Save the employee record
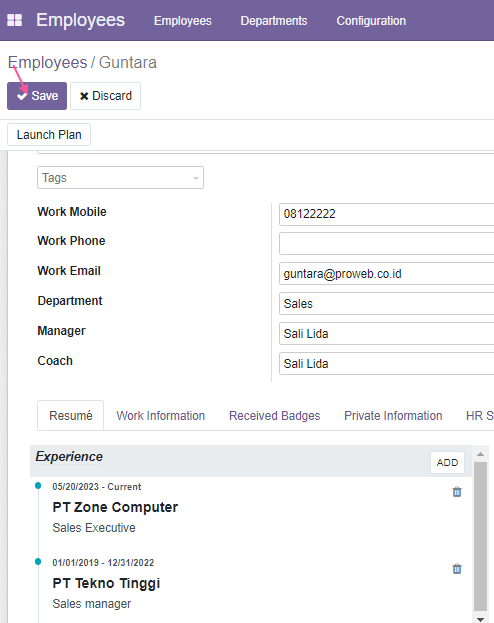This screenshot has width=494, height=623. (x=37, y=96)
